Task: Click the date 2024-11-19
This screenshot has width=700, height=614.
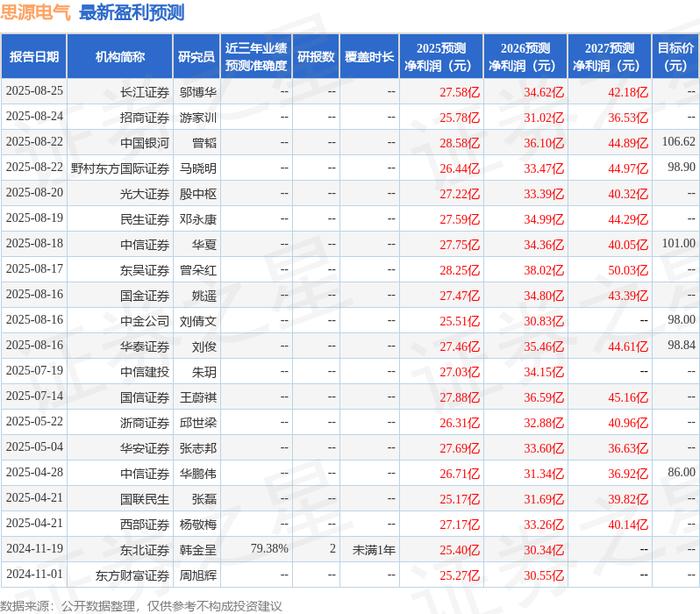Action: [34, 549]
